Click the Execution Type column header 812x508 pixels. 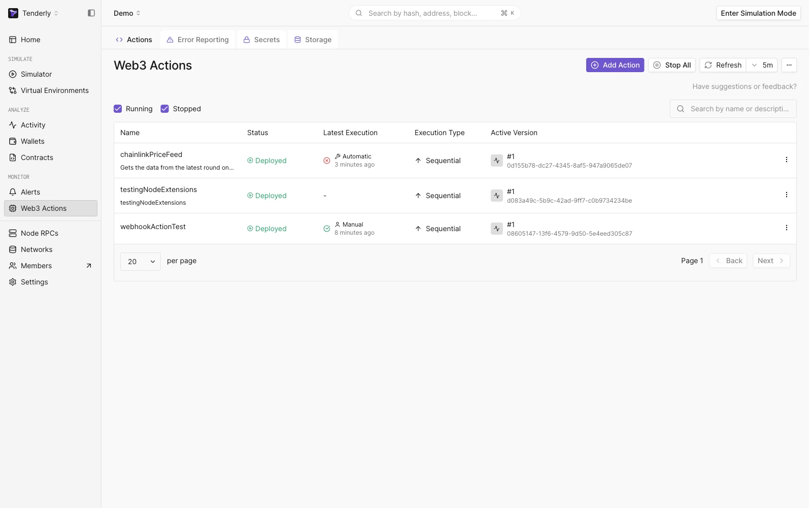[439, 133]
